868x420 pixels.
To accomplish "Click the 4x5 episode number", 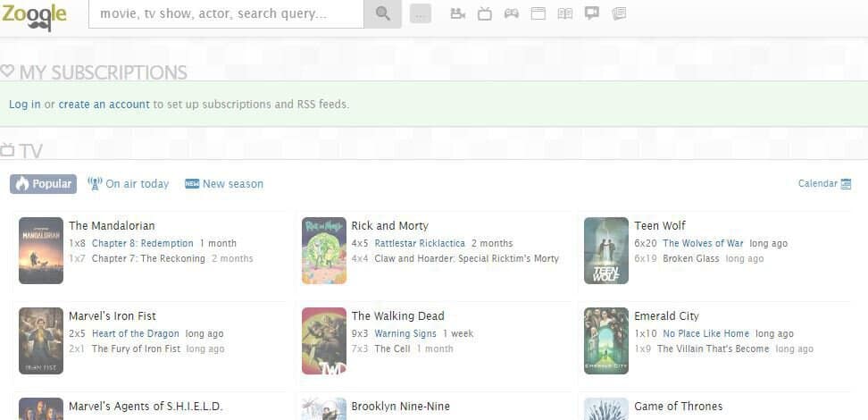I will pos(360,243).
